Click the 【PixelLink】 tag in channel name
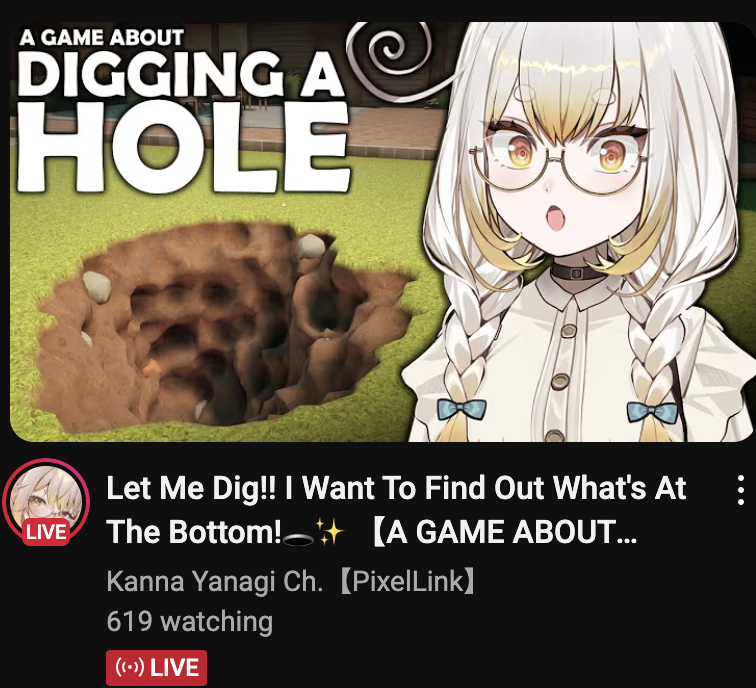Screen dimensions: 756x688 (407, 581)
